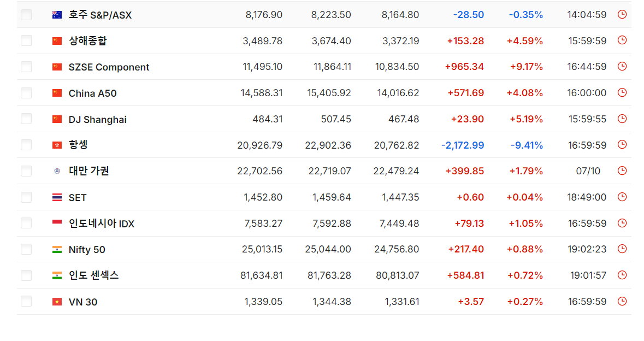The height and width of the screenshot is (341, 644).
Task: Open the SZSE Component index page
Action: pyautogui.click(x=109, y=67)
